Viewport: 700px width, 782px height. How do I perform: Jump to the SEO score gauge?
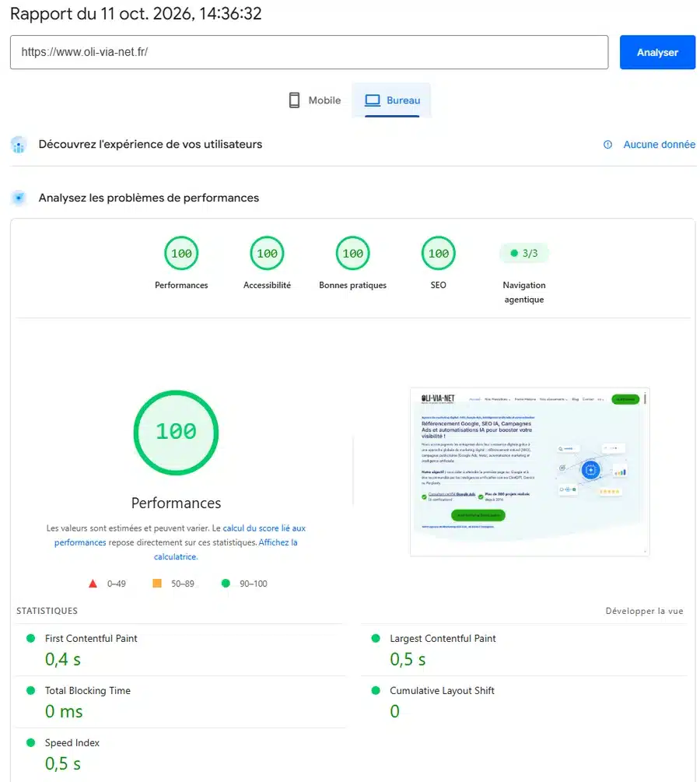pos(439,254)
